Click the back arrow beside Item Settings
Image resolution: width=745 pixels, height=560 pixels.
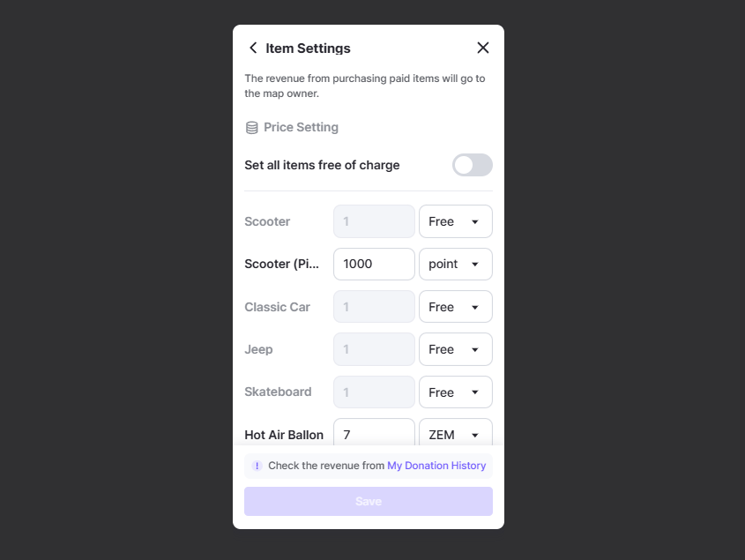253,49
